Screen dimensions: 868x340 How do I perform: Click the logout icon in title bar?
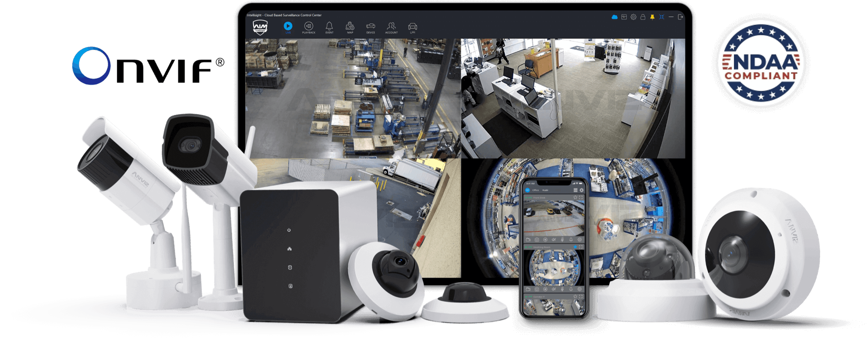tap(680, 17)
